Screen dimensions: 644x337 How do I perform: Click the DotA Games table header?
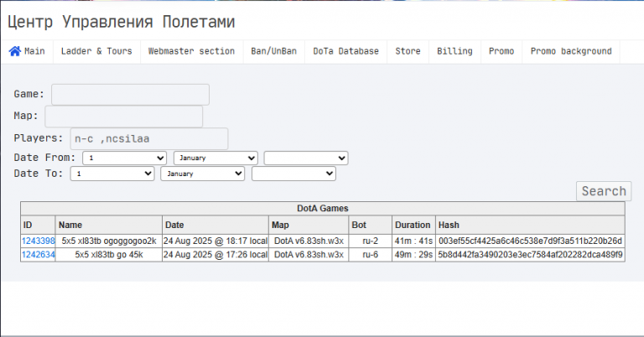(x=323, y=209)
